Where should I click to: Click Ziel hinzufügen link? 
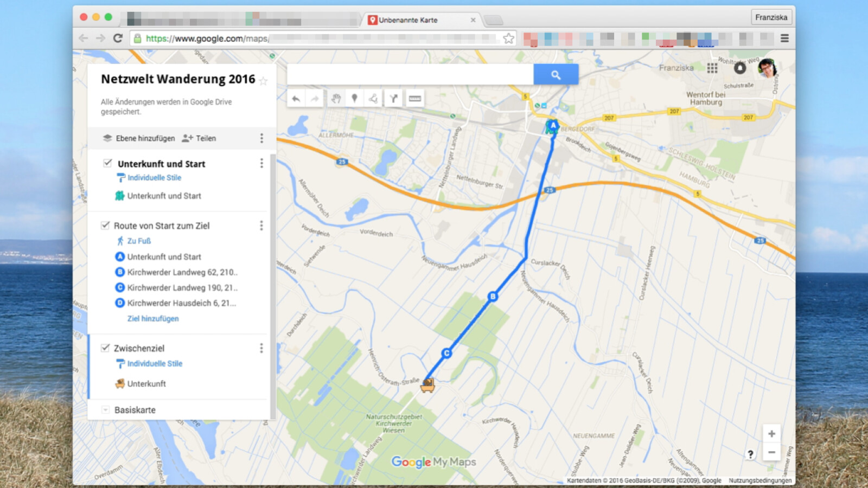153,318
